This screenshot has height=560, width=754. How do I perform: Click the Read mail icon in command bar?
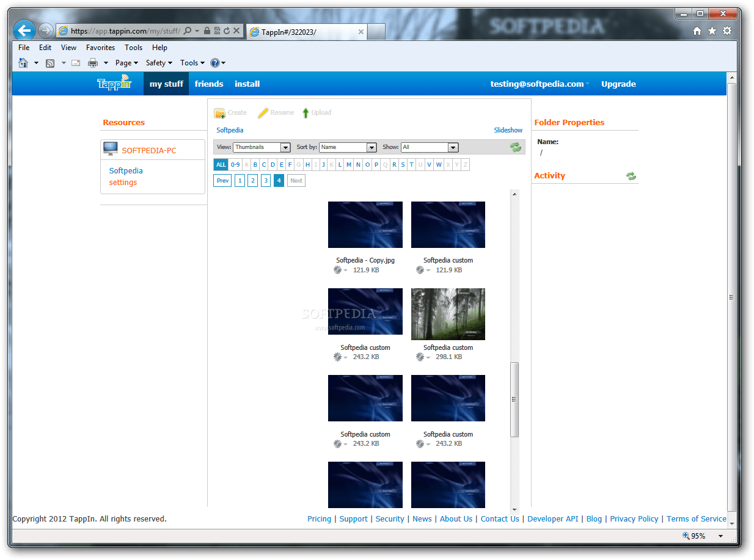[x=76, y=62]
